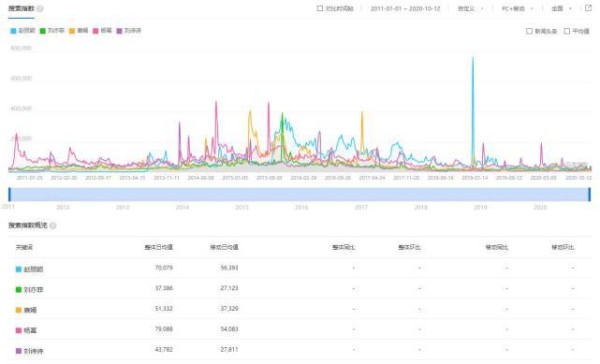Toggle the yellow 唐嫣 series in chart legend

coord(78,31)
